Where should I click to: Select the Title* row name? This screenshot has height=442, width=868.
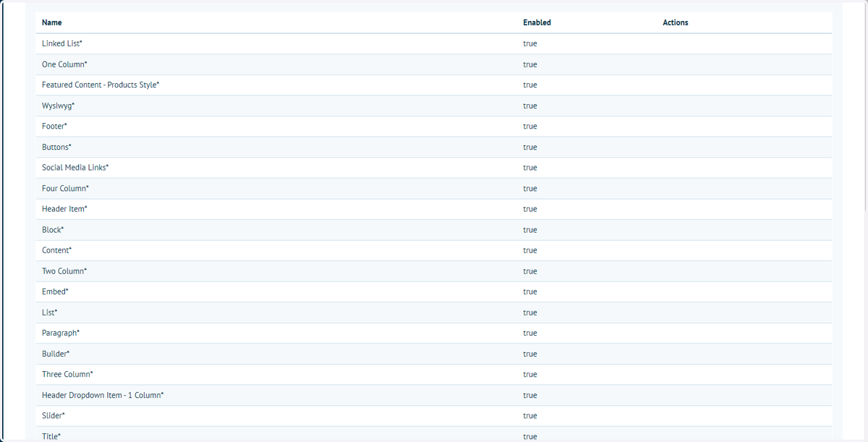pos(51,435)
